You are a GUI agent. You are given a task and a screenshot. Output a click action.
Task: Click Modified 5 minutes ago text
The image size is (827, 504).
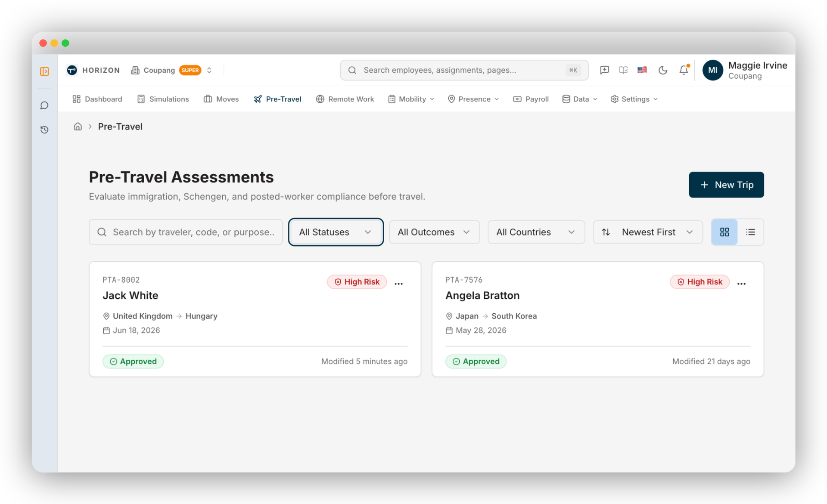pyautogui.click(x=364, y=362)
